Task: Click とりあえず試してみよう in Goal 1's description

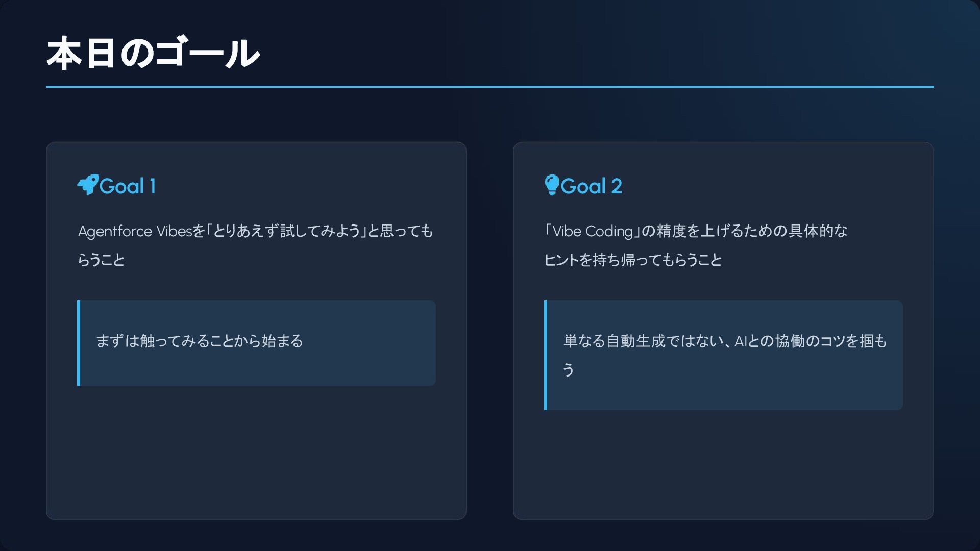Action: pyautogui.click(x=287, y=232)
